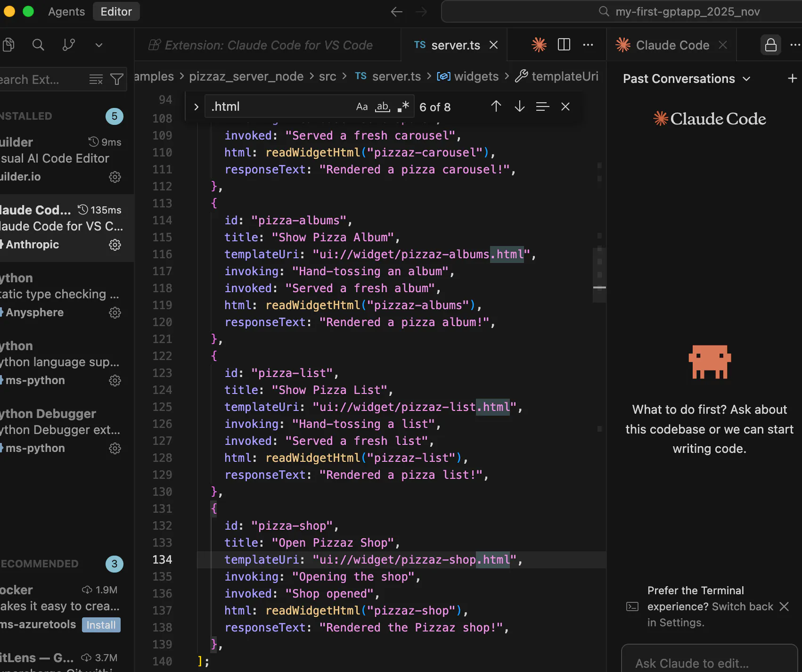The image size is (802, 672).
Task: Install the Docker extension
Action: pos(101,625)
